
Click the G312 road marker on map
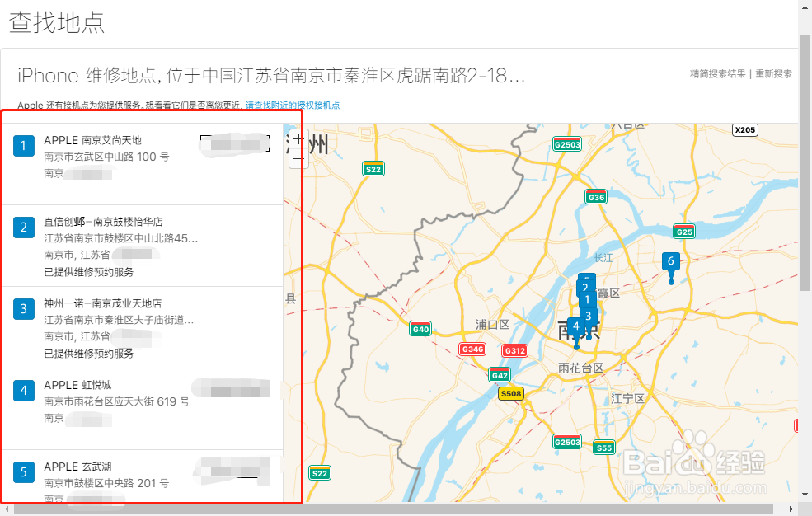coord(514,350)
